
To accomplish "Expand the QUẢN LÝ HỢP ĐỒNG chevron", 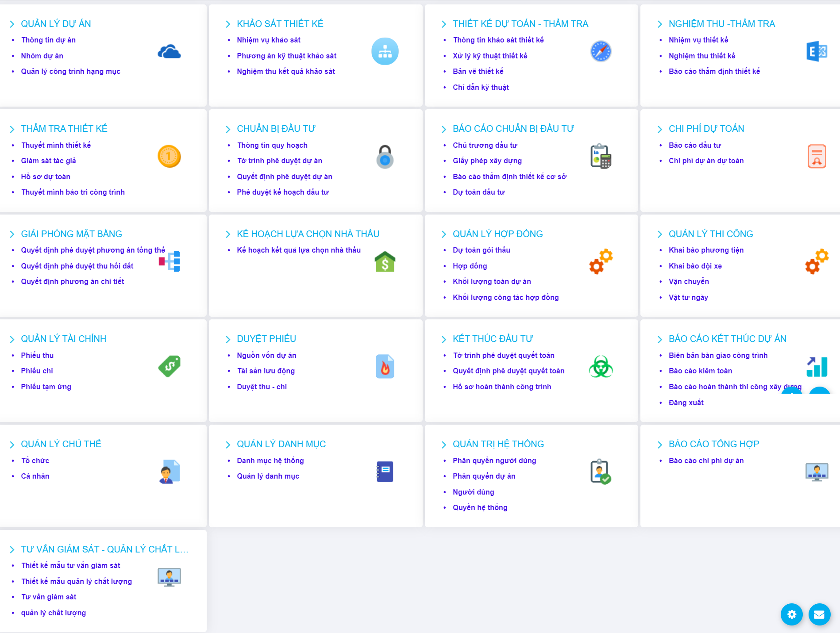I will 444,234.
